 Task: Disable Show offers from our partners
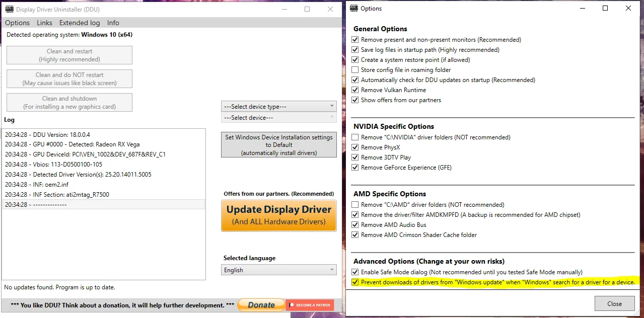click(x=355, y=100)
